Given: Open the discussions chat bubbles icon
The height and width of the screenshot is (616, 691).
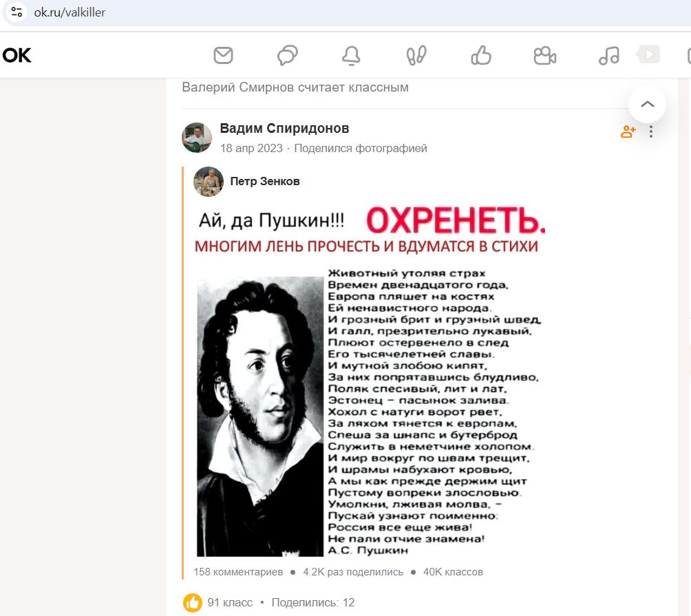Looking at the screenshot, I should tap(287, 56).
